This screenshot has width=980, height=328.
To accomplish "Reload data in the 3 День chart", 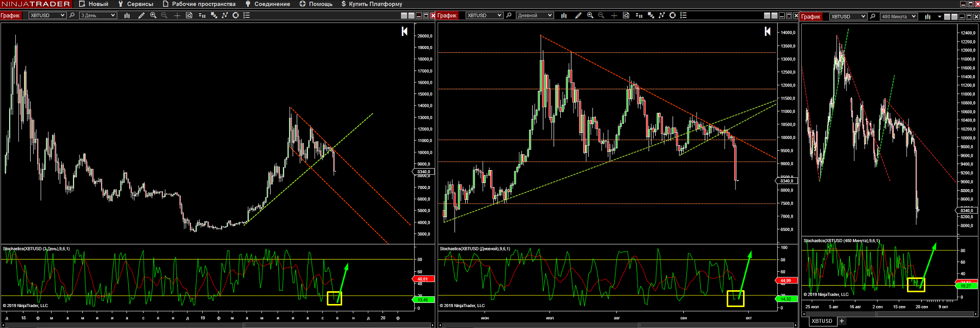I will [x=235, y=15].
